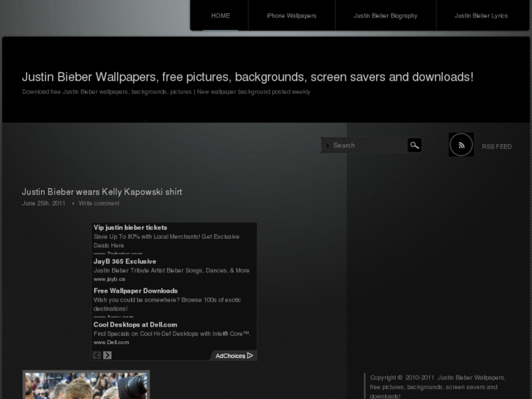
Task: Click the copyright 2010-2011 footer text
Action: point(438,387)
